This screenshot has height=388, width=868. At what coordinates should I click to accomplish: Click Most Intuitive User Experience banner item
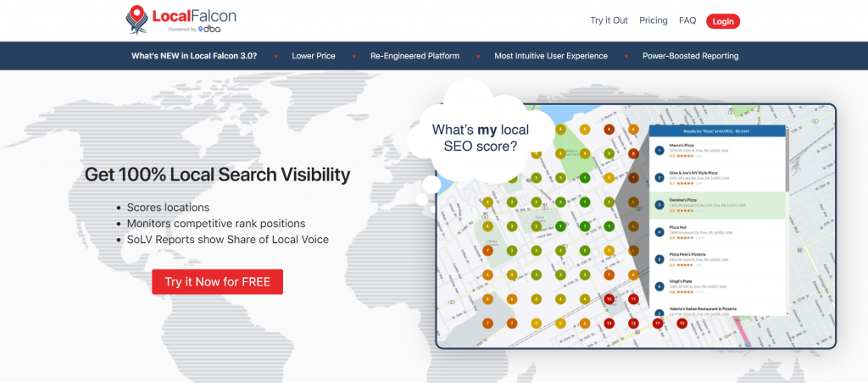pos(551,56)
